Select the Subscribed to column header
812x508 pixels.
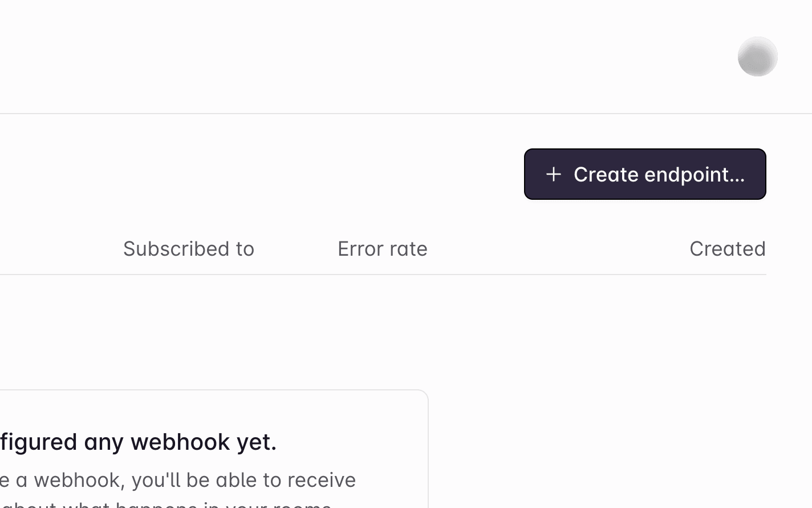coord(189,249)
